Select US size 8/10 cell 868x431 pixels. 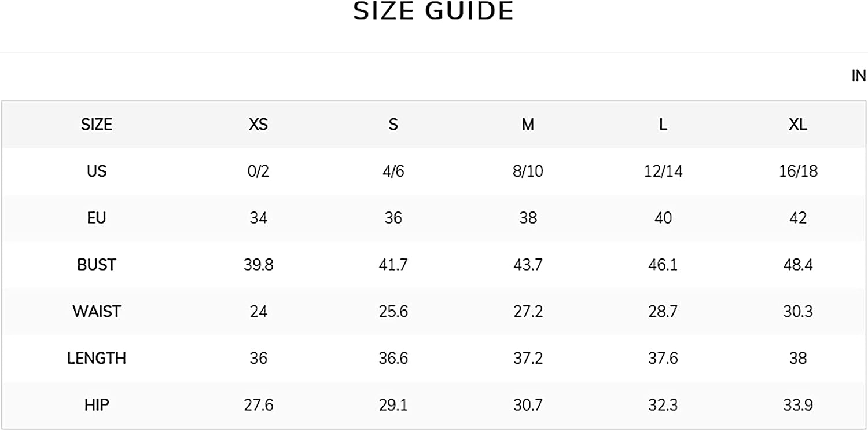528,171
